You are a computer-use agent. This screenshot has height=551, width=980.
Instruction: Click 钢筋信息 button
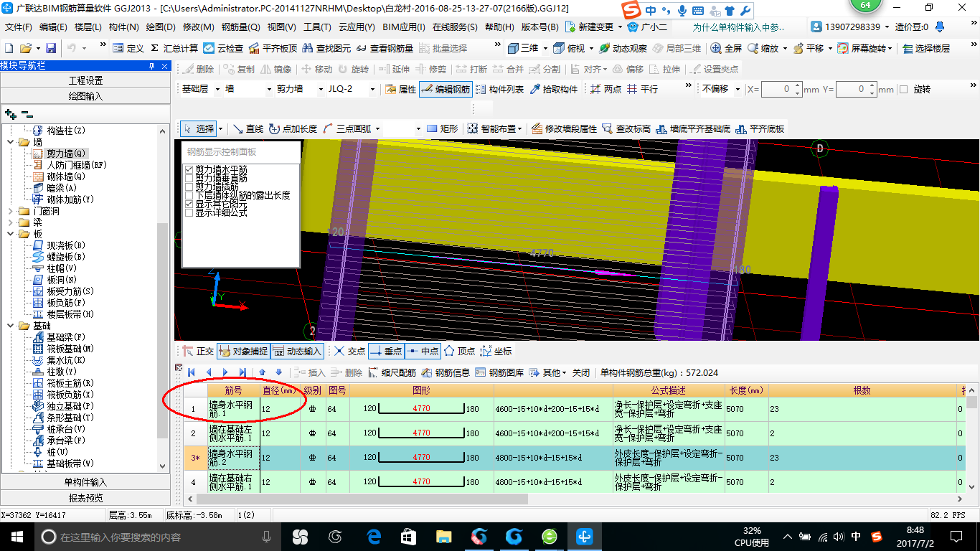446,372
